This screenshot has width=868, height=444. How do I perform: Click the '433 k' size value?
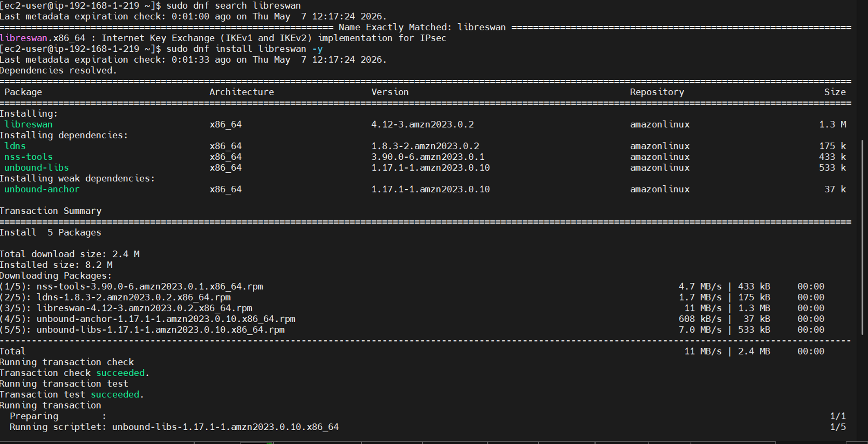point(833,157)
